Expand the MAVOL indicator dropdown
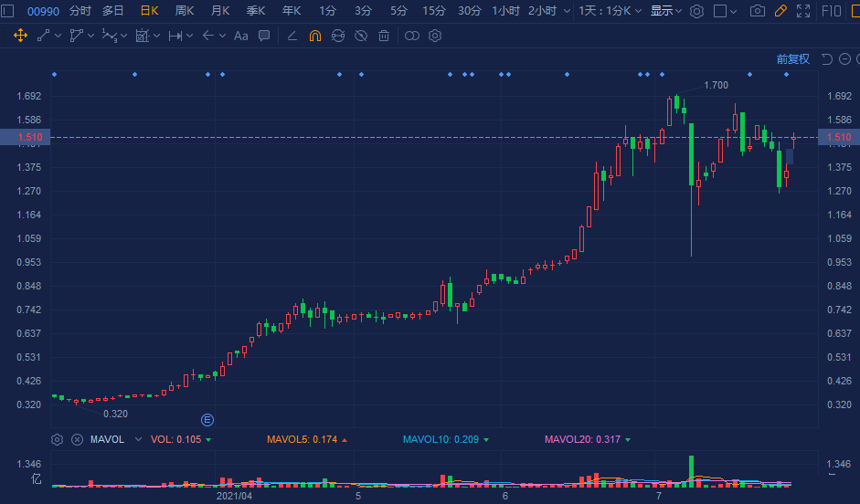 (138, 439)
